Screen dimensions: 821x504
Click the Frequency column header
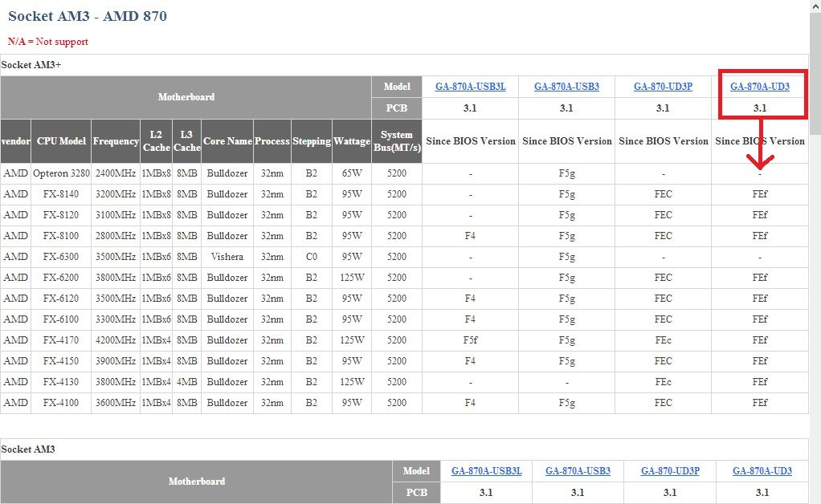coord(116,141)
